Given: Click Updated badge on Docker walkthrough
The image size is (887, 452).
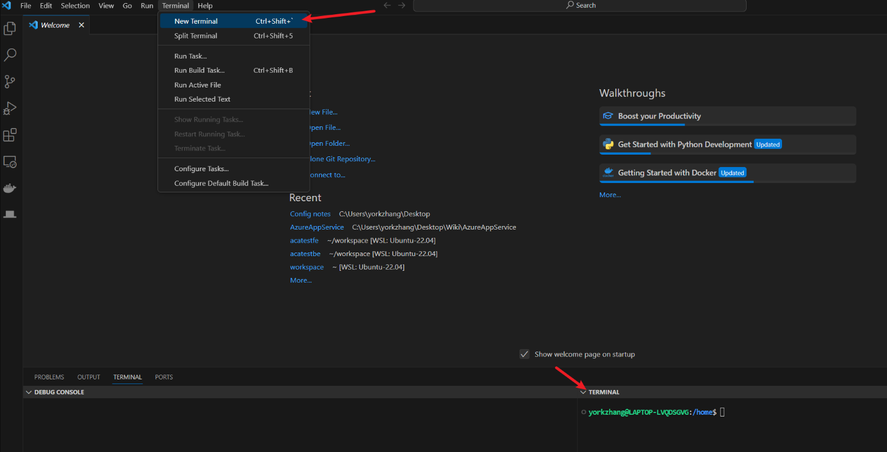Looking at the screenshot, I should [x=733, y=173].
